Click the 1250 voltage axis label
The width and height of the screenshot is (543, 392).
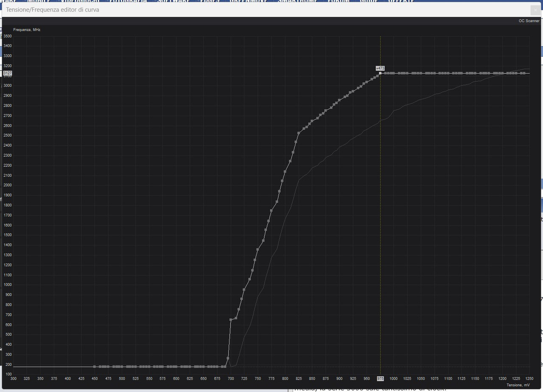point(529,378)
